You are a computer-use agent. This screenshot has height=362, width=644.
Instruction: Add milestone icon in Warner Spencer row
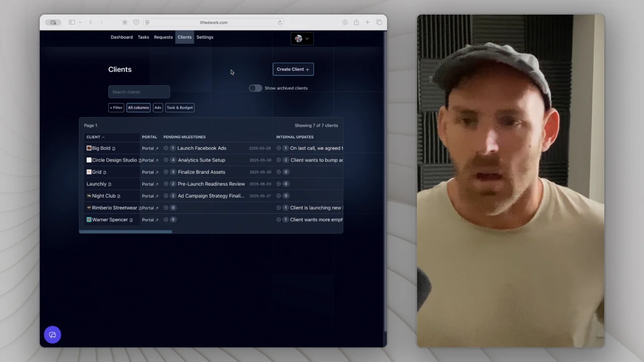(x=166, y=220)
